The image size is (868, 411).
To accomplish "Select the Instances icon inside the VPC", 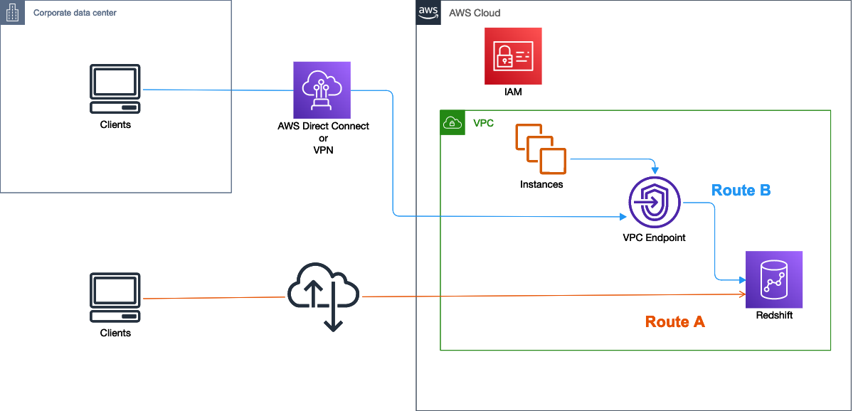I will pyautogui.click(x=539, y=148).
